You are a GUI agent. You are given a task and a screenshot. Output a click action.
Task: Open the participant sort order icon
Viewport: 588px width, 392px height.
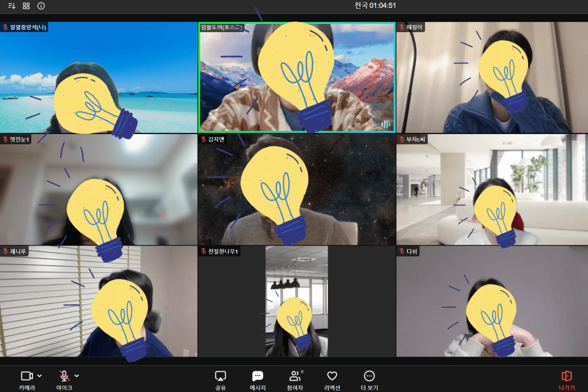[12, 6]
